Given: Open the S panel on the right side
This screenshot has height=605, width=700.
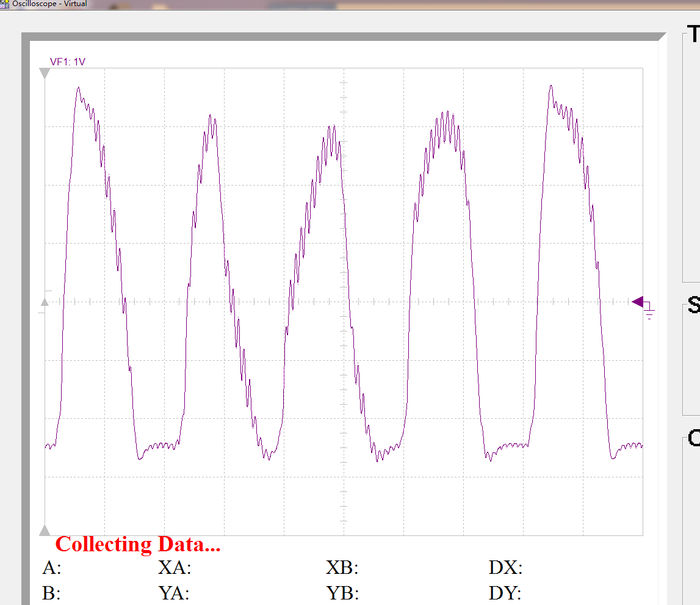Looking at the screenshot, I should 694,305.
